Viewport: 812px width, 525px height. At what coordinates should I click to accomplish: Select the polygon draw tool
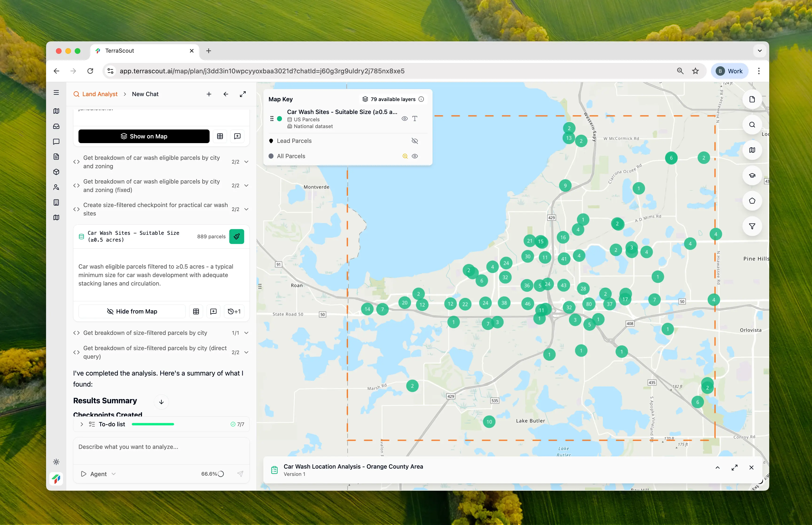(x=752, y=201)
